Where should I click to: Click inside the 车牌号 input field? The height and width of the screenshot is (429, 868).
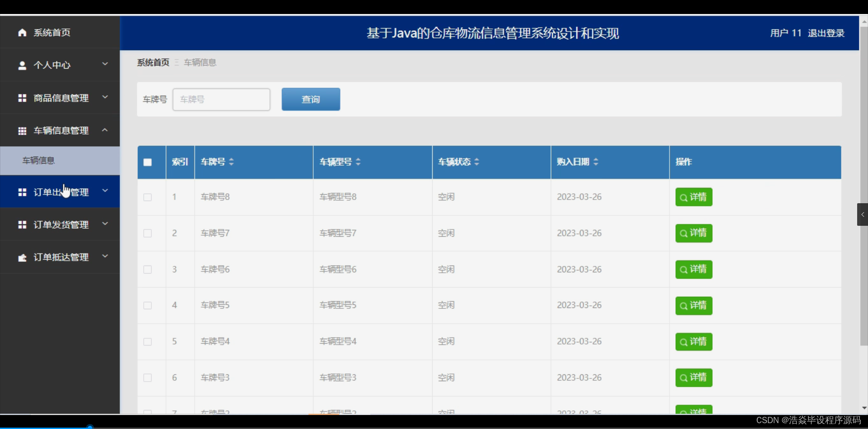click(x=222, y=99)
